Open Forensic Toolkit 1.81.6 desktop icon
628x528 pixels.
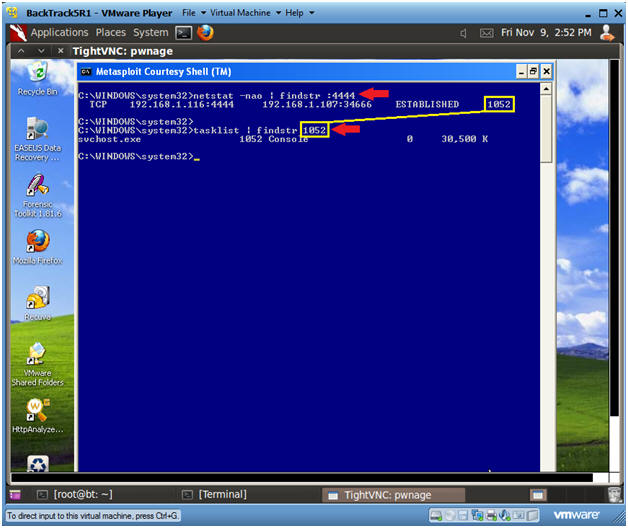pos(38,195)
